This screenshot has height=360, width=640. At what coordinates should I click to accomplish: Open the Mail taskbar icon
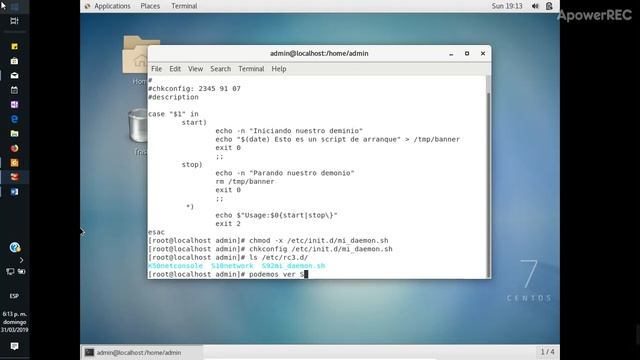14,76
